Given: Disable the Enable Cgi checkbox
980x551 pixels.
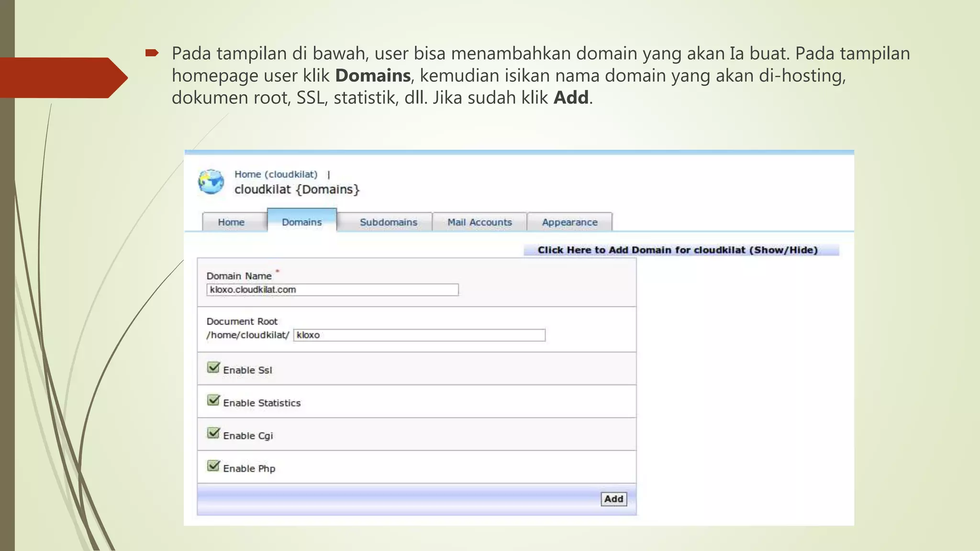Looking at the screenshot, I should 213,433.
